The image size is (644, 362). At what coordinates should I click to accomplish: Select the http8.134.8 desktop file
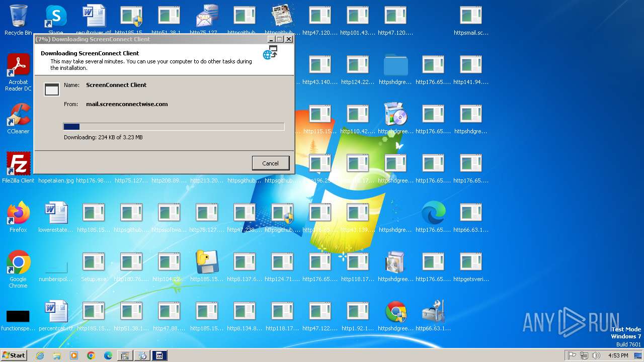click(x=245, y=316)
